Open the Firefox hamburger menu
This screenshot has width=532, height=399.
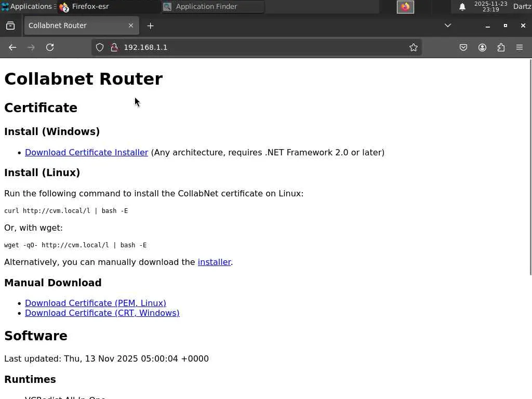(520, 47)
